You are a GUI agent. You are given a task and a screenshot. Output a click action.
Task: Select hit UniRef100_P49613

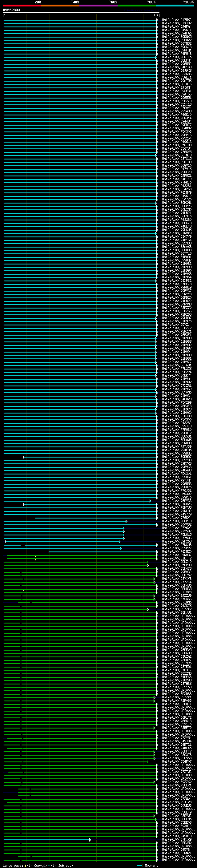coord(177,142)
